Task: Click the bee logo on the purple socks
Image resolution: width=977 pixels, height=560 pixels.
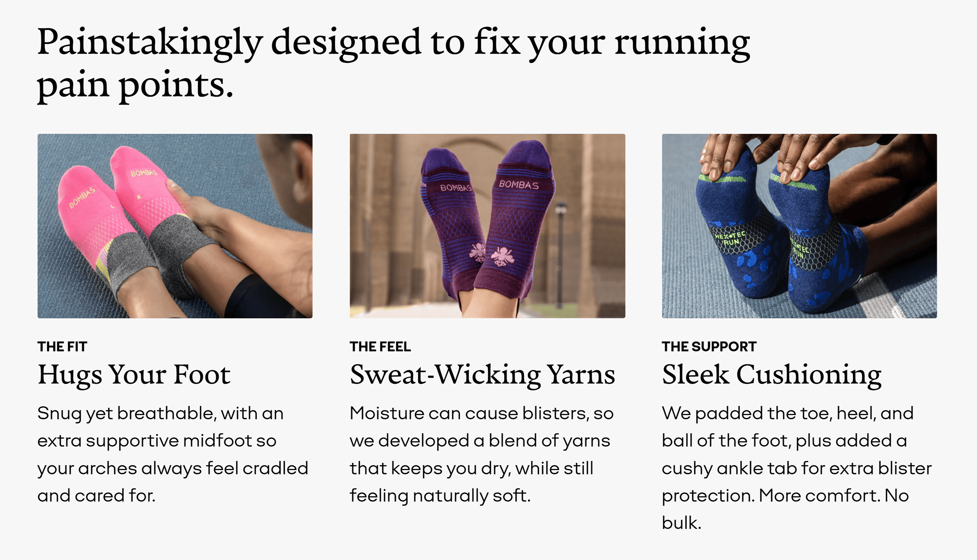Action: coord(502,256)
